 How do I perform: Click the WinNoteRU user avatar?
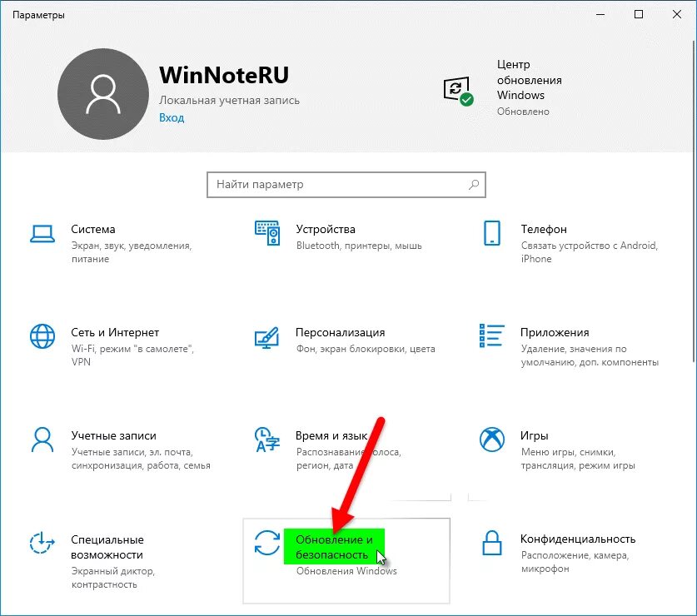[103, 94]
